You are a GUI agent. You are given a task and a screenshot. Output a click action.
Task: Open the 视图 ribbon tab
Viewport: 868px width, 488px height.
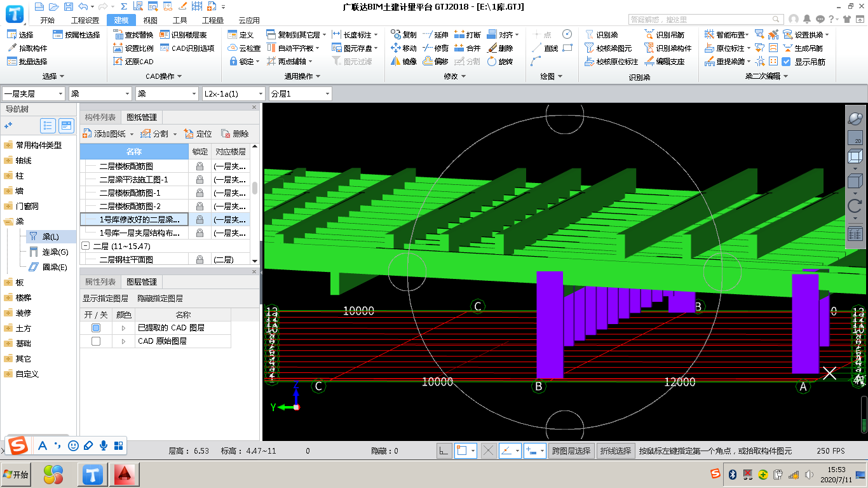[150, 20]
